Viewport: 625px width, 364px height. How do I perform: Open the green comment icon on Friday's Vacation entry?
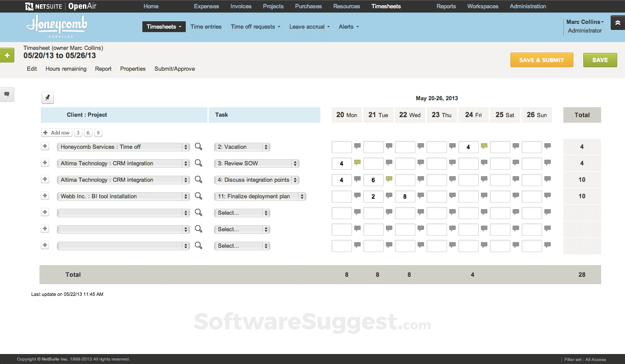click(x=484, y=147)
